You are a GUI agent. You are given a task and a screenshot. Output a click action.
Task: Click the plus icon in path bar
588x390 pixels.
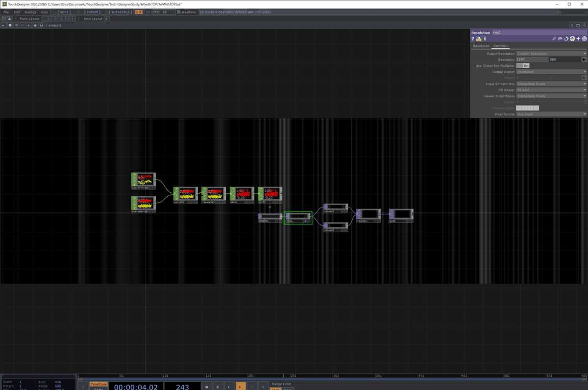pyautogui.click(x=28, y=25)
